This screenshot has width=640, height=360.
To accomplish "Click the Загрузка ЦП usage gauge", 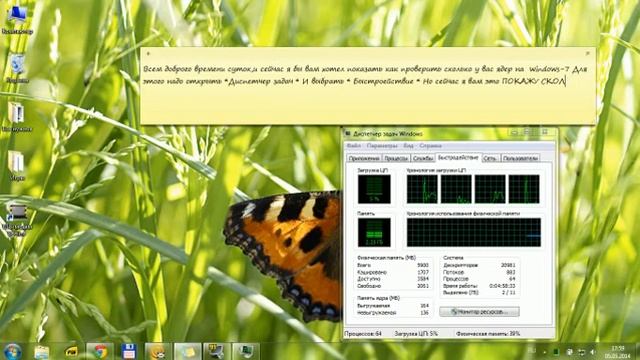I will tap(374, 189).
